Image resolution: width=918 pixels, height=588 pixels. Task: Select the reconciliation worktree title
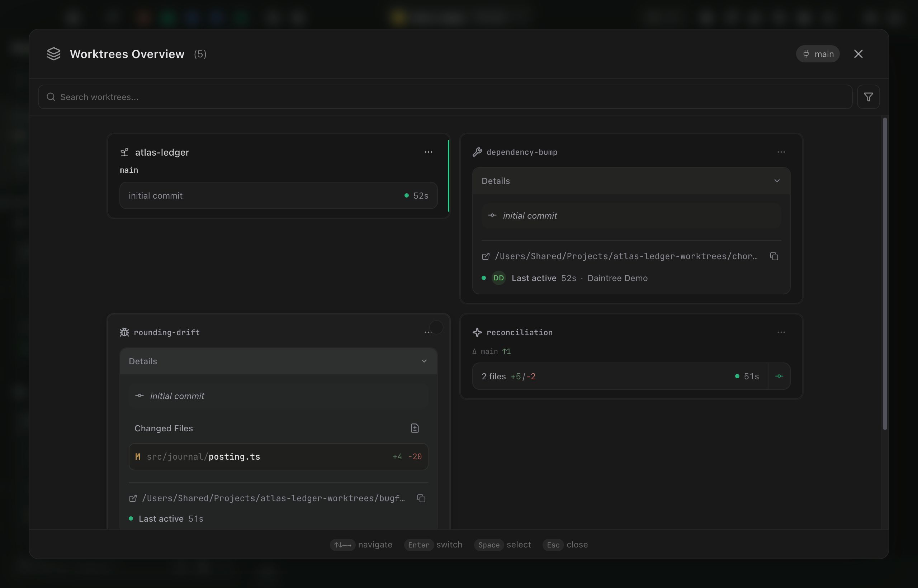pyautogui.click(x=519, y=333)
